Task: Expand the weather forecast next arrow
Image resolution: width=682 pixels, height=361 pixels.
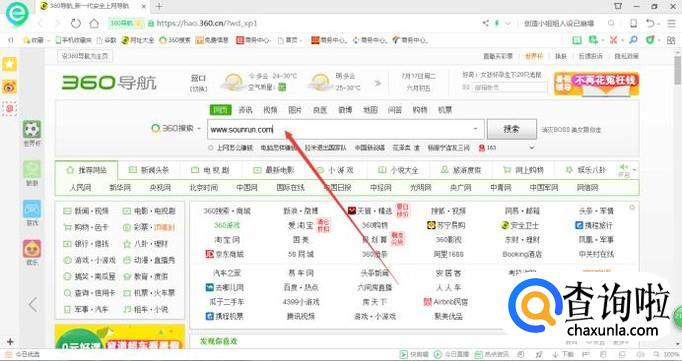Action: coord(378,83)
